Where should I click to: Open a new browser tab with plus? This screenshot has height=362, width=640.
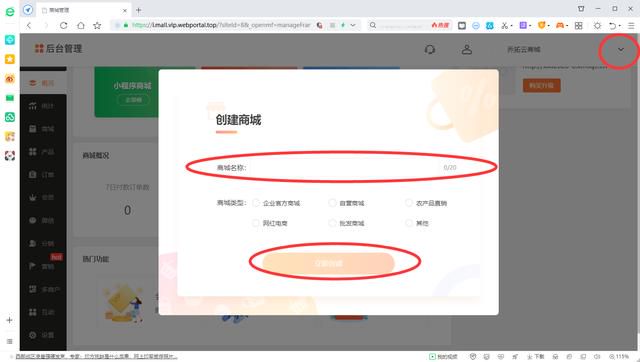[139, 10]
